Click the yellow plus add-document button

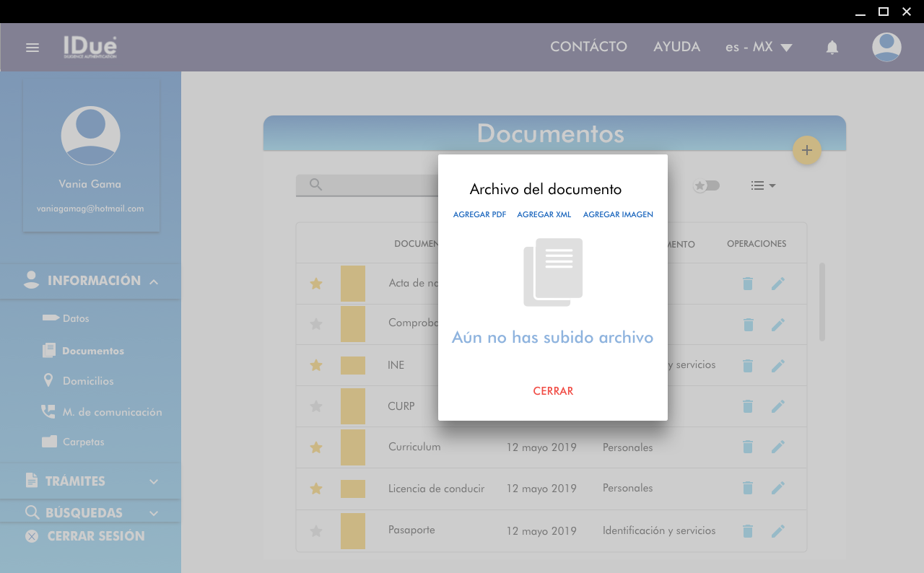tap(806, 150)
